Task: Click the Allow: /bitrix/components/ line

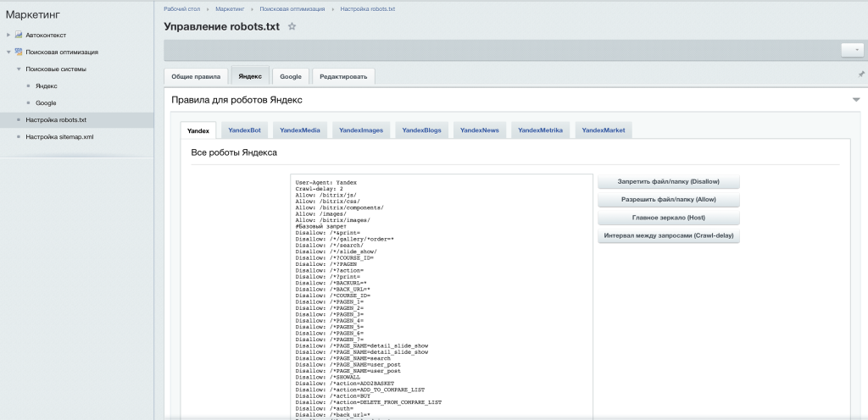Action: 339,207
